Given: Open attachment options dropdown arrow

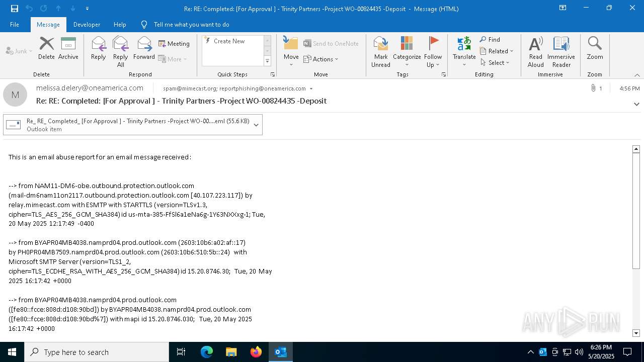Looking at the screenshot, I should tap(256, 125).
